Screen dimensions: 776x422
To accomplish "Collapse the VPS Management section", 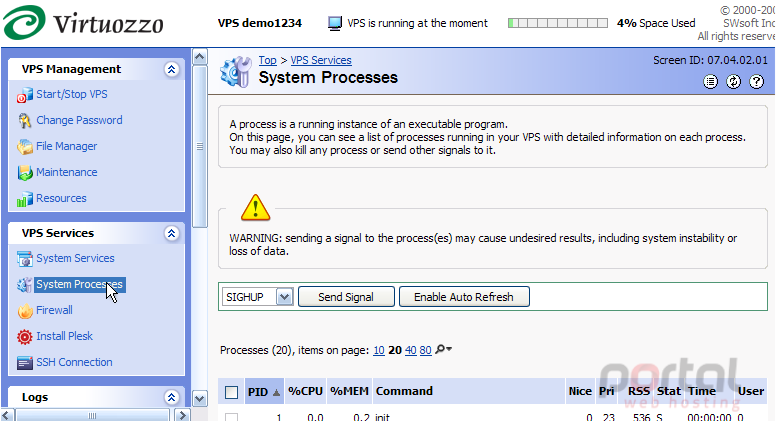I will click(x=171, y=69).
